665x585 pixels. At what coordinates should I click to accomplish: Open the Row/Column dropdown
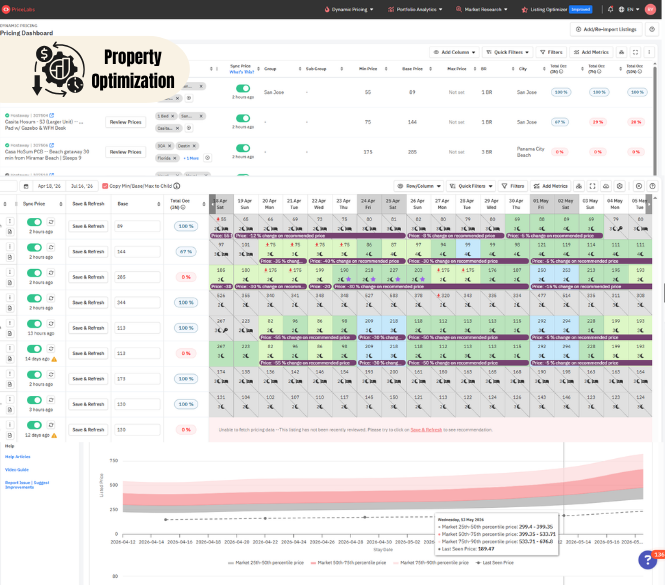pyautogui.click(x=419, y=186)
